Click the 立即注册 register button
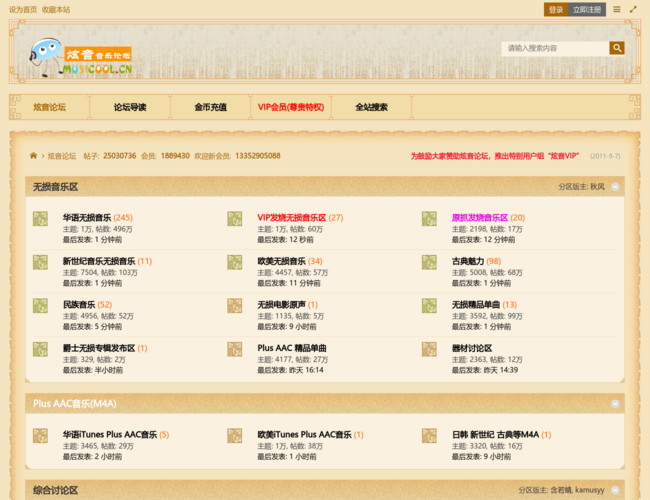Viewport: 650px width, 500px height. pos(587,10)
